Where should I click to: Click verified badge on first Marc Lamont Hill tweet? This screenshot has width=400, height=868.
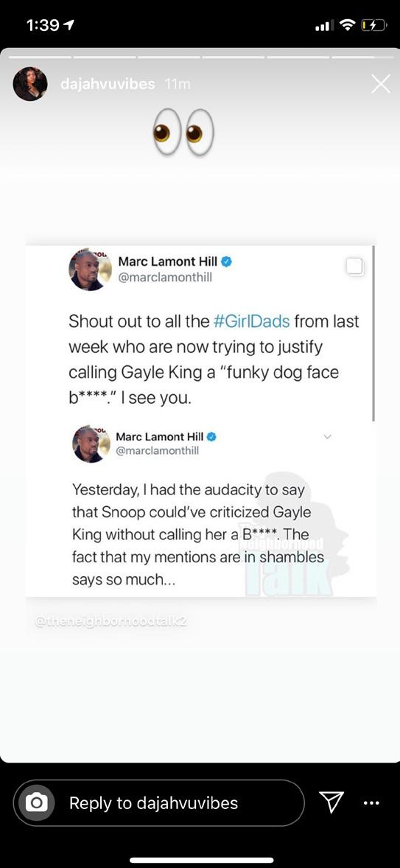225,262
